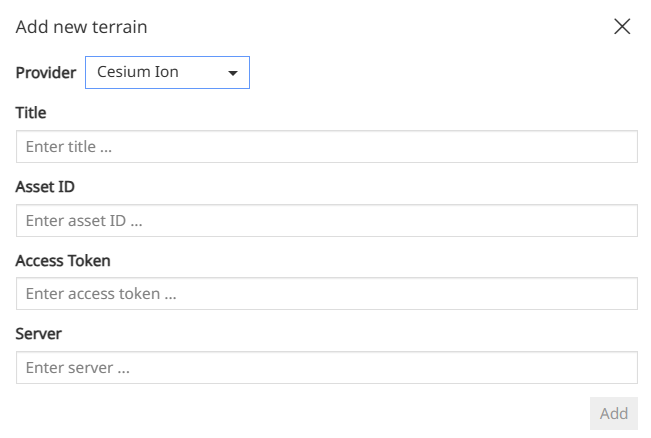Click the Access Token field label
The height and width of the screenshot is (438, 651).
point(63,261)
